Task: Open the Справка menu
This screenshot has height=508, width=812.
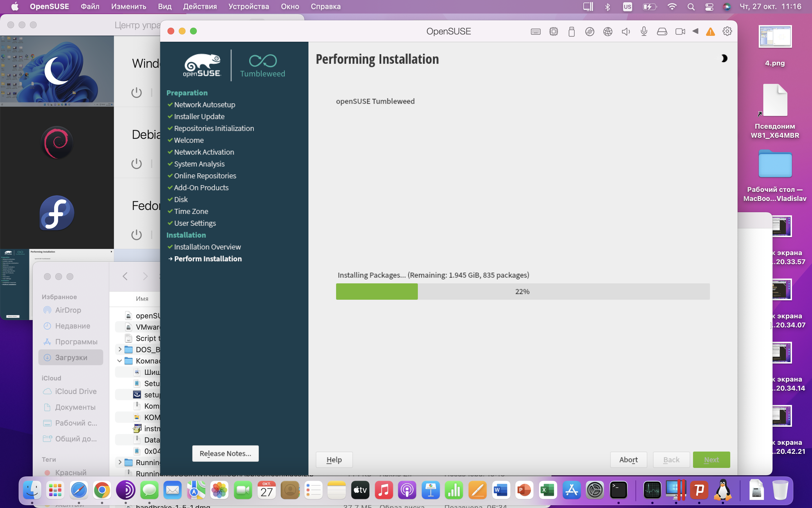Action: [x=325, y=6]
